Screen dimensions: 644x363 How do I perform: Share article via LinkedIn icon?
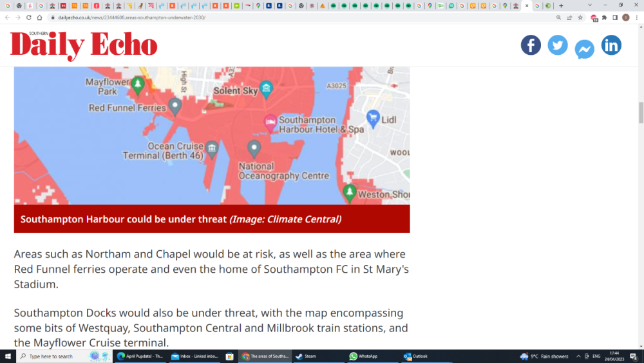(611, 45)
